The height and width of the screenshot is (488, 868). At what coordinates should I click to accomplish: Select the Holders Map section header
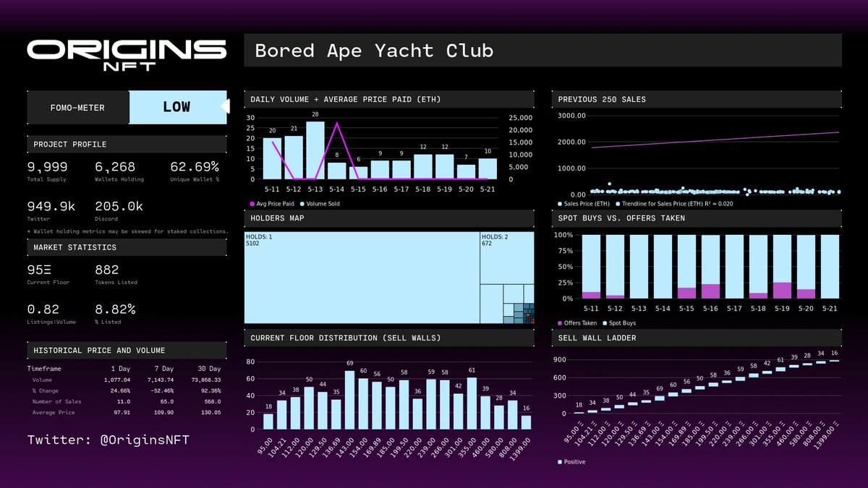tap(390, 217)
